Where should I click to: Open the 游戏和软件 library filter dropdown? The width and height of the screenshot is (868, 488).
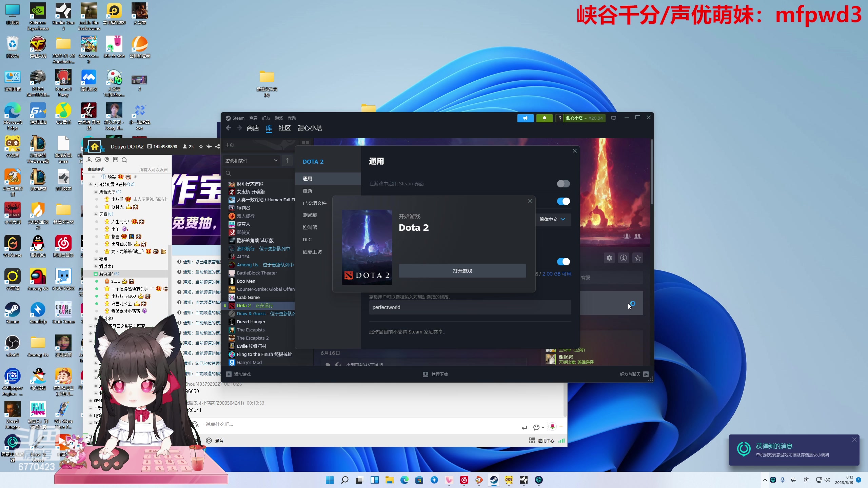click(251, 160)
